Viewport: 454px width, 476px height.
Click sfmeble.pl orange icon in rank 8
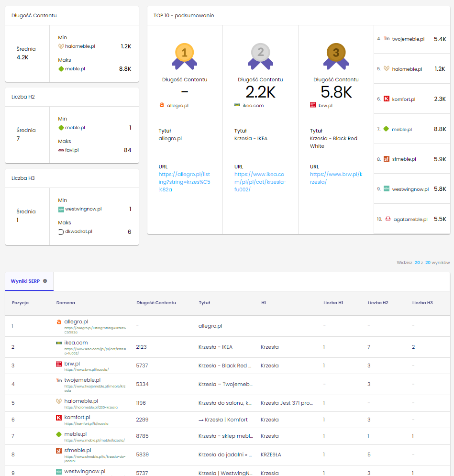click(x=387, y=159)
